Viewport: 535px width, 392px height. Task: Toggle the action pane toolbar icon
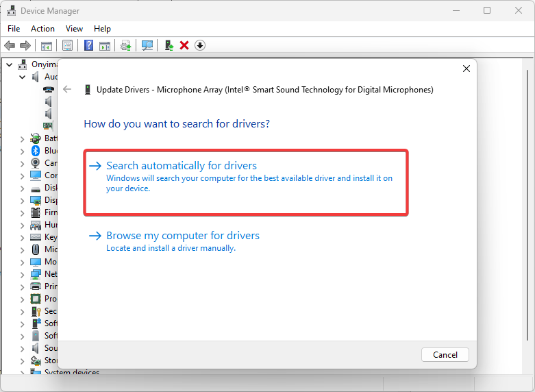coord(105,45)
